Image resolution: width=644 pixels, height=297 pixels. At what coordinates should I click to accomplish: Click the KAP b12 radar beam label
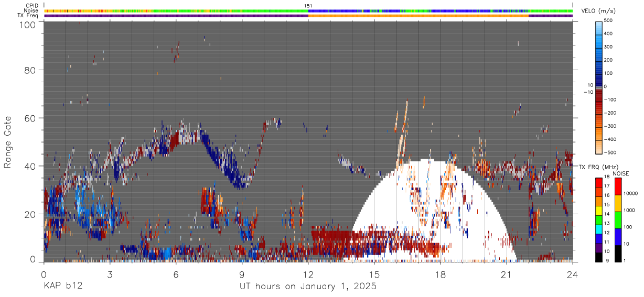click(x=62, y=287)
